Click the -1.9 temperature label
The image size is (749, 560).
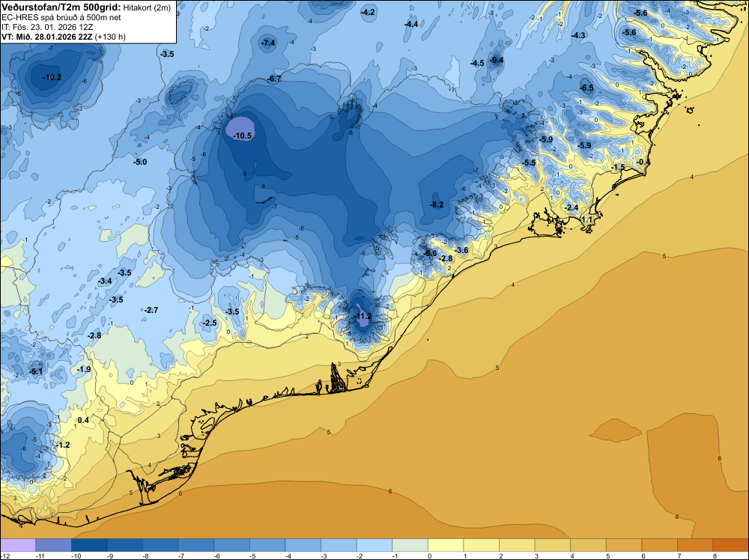pos(84,370)
